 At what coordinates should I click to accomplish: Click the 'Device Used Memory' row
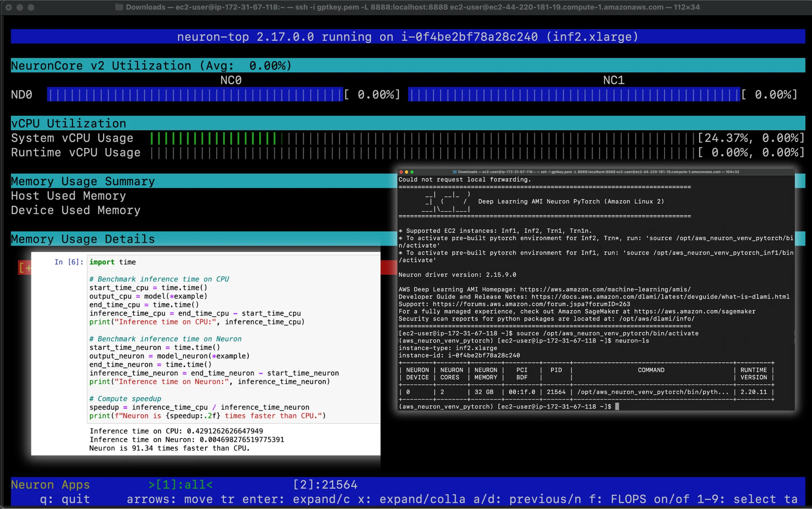click(x=76, y=210)
